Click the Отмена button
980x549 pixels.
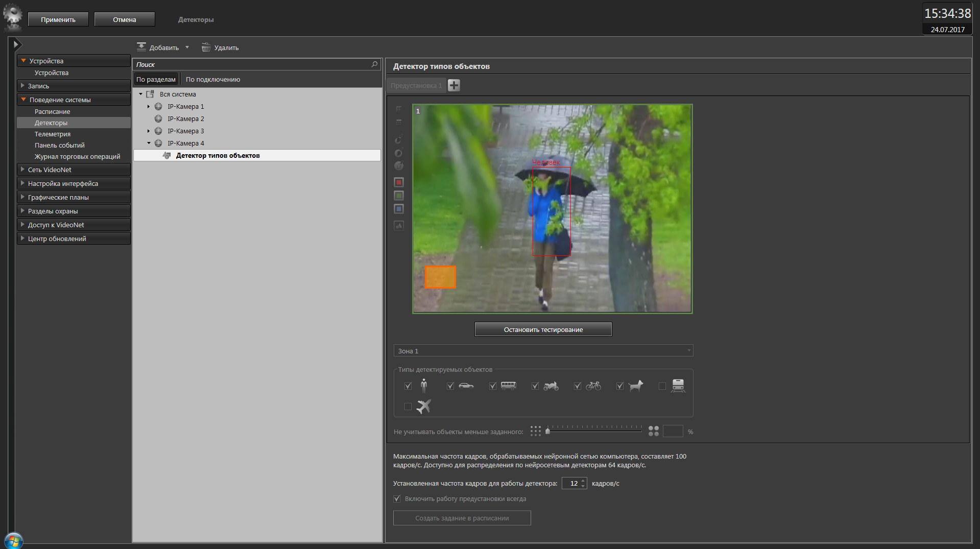125,19
